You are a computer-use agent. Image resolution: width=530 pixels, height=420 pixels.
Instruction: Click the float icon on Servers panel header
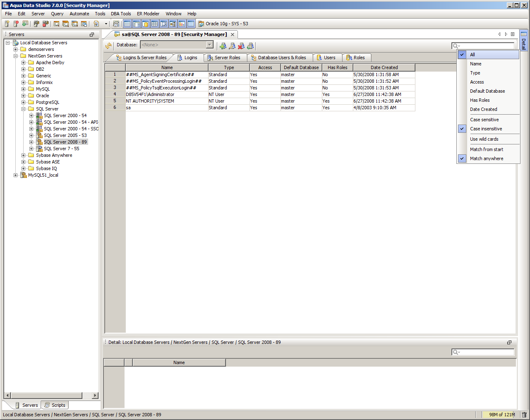92,34
